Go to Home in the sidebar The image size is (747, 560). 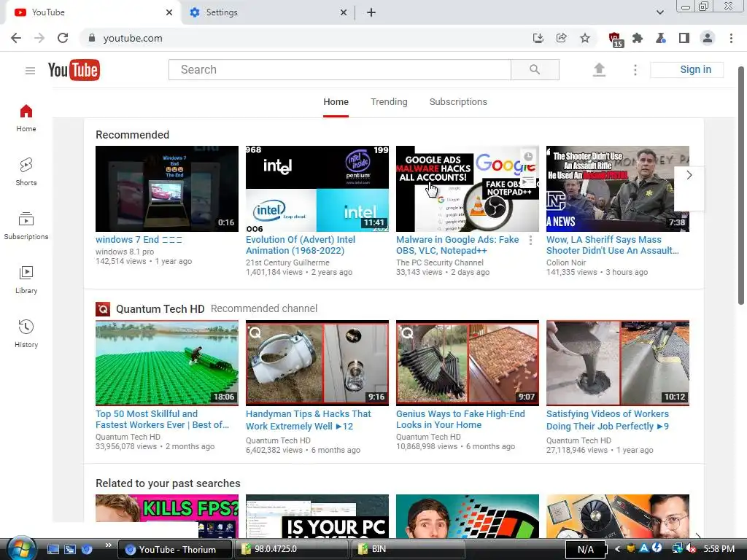[x=26, y=118]
